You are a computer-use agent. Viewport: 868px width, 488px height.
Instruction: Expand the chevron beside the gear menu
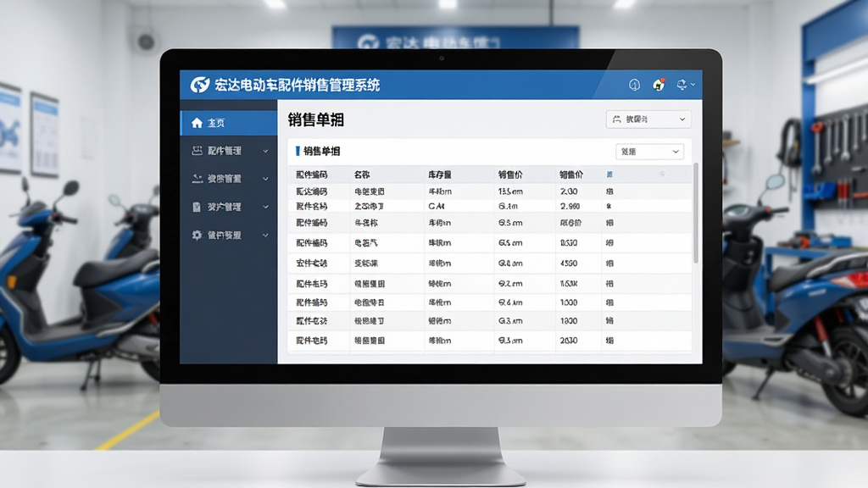tap(265, 236)
